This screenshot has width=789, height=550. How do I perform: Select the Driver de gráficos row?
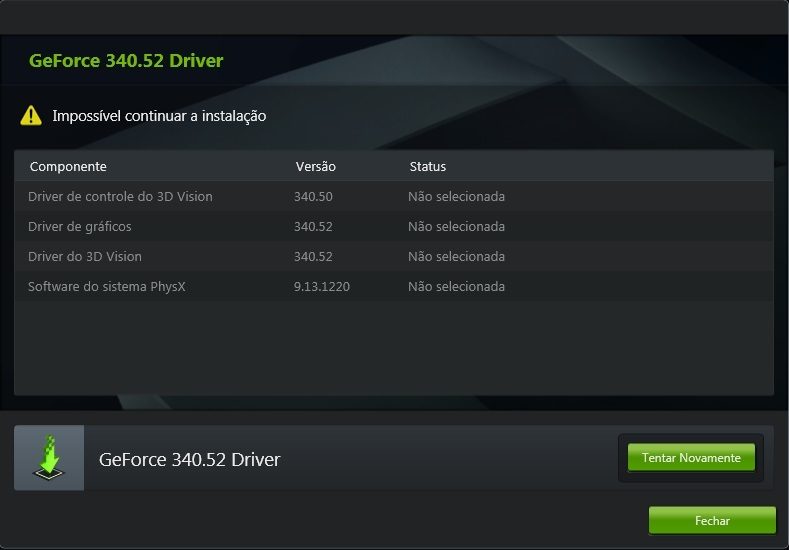click(394, 226)
